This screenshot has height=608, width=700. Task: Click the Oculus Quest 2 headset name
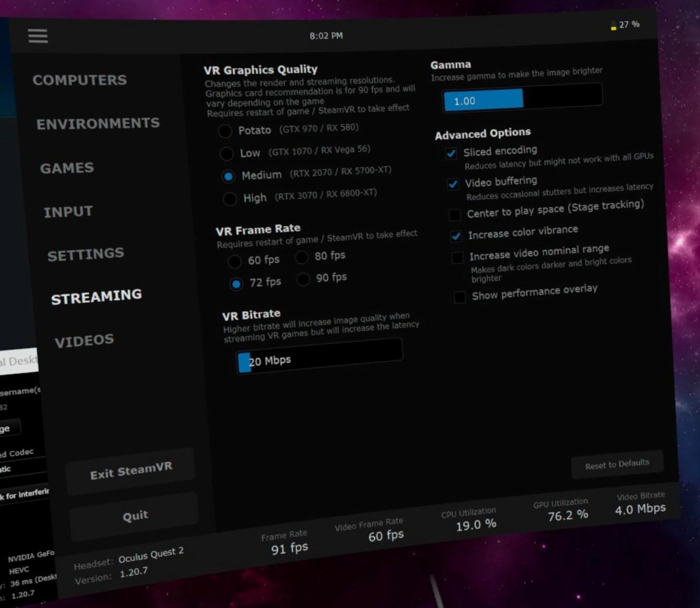151,555
